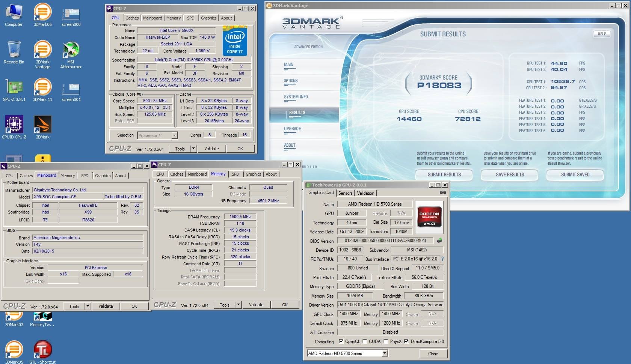Open the Sensors tab in GPU-Z

coord(345,193)
